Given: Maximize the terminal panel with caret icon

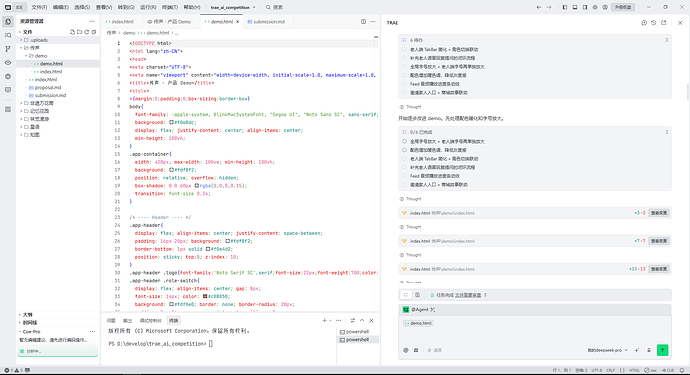Looking at the screenshot, I should (x=362, y=320).
